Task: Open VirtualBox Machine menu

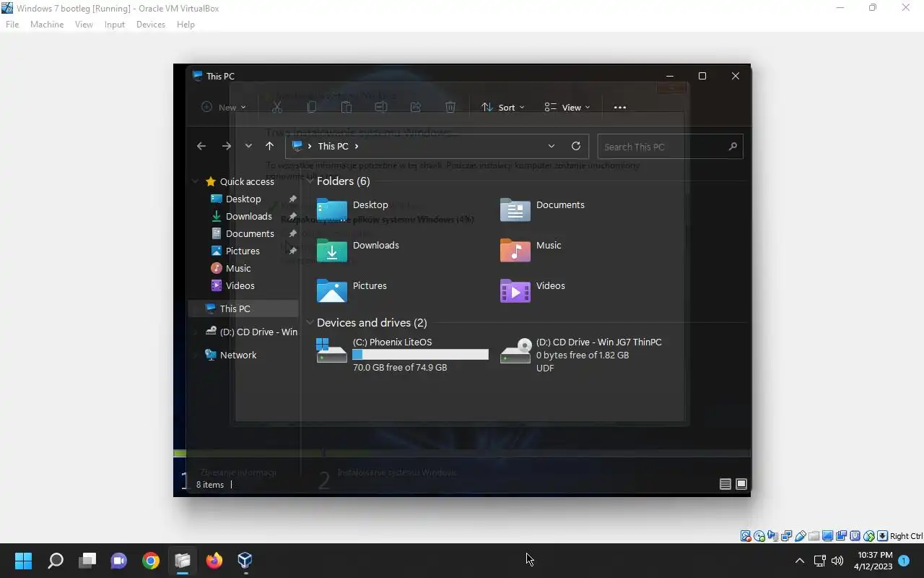Action: click(47, 24)
